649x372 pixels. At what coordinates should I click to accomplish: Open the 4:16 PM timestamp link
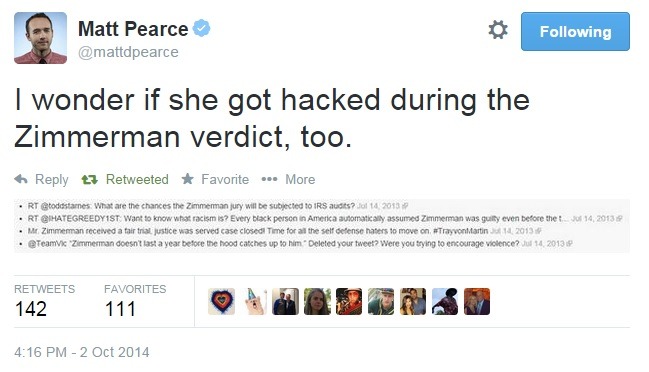tap(82, 352)
